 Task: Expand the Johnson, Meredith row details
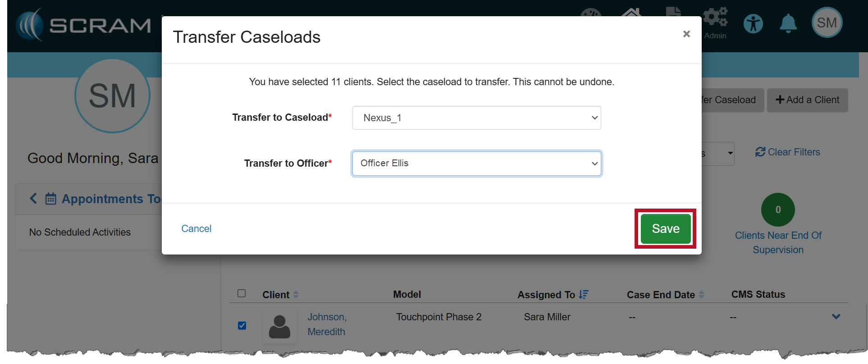click(836, 317)
